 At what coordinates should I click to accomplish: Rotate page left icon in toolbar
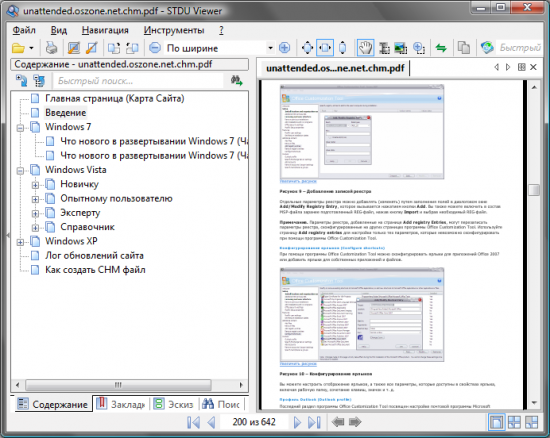pyautogui.click(x=114, y=48)
